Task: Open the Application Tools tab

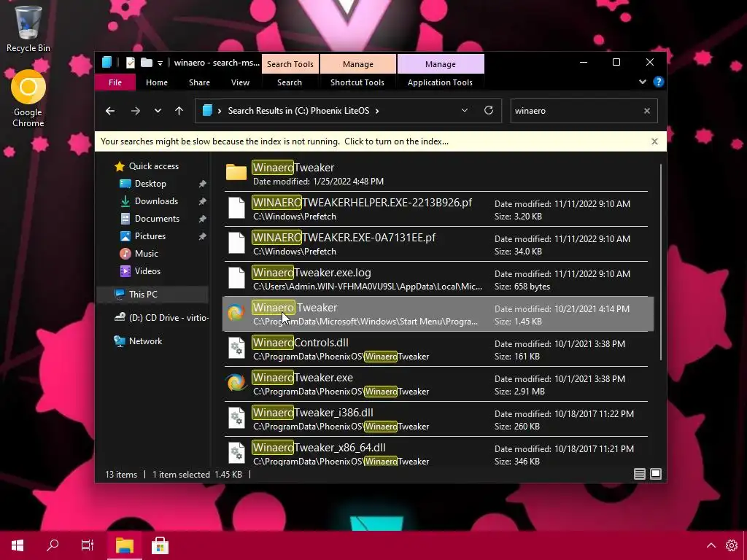Action: click(x=440, y=82)
